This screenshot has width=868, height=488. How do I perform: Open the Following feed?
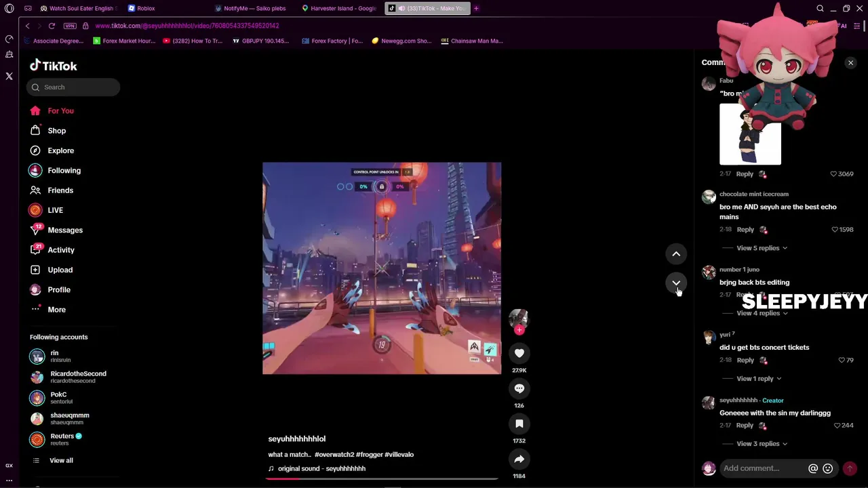pyautogui.click(x=64, y=170)
